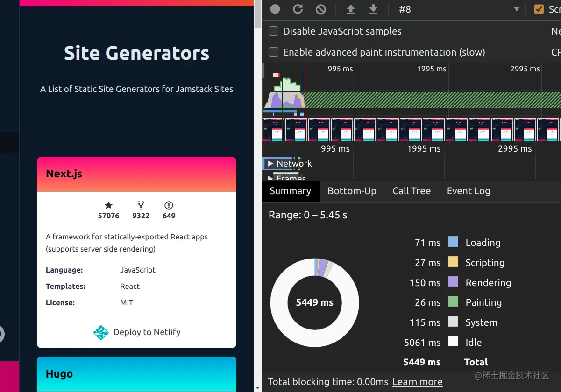561x392 pixels.
Task: Toggle the Screenshots checkbox
Action: [539, 9]
